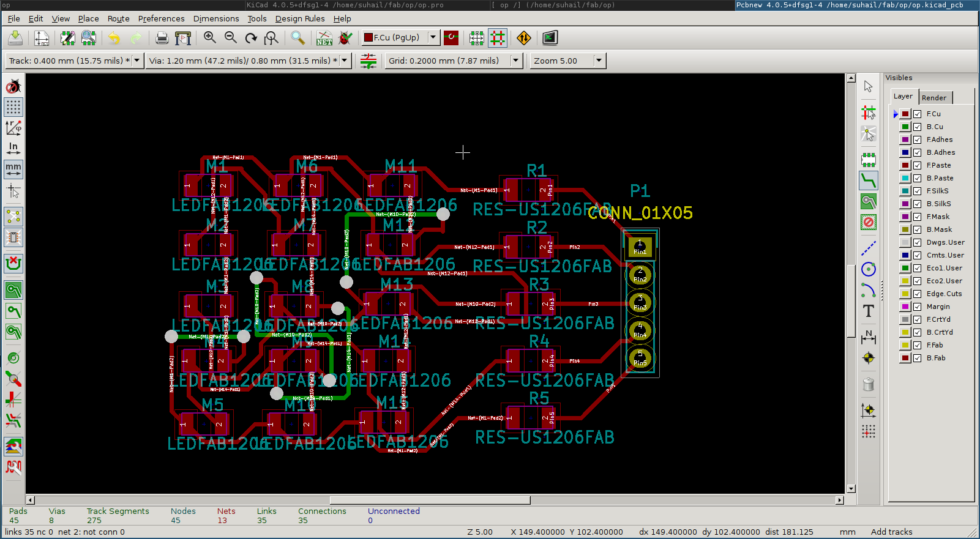Toggle polar coordinates display icon
The height and width of the screenshot is (539, 980).
point(13,127)
